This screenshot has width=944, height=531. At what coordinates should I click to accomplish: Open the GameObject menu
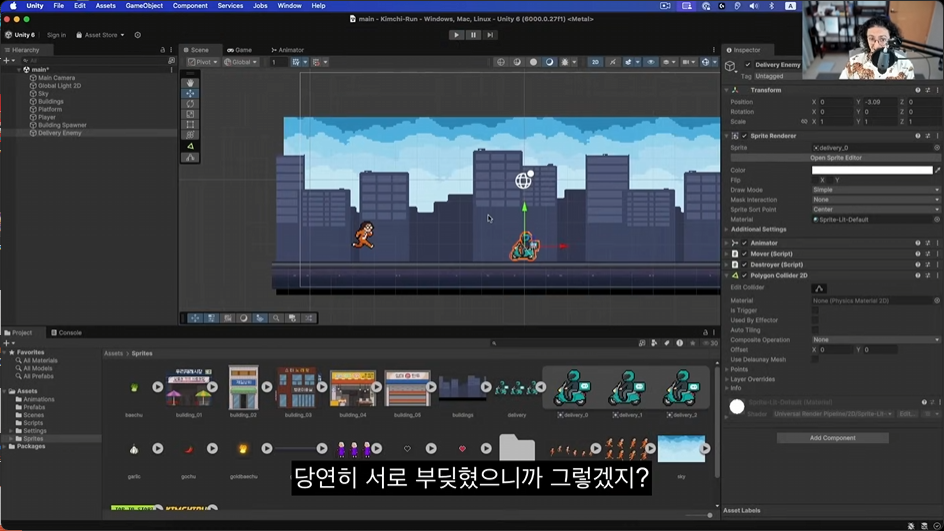[144, 5]
